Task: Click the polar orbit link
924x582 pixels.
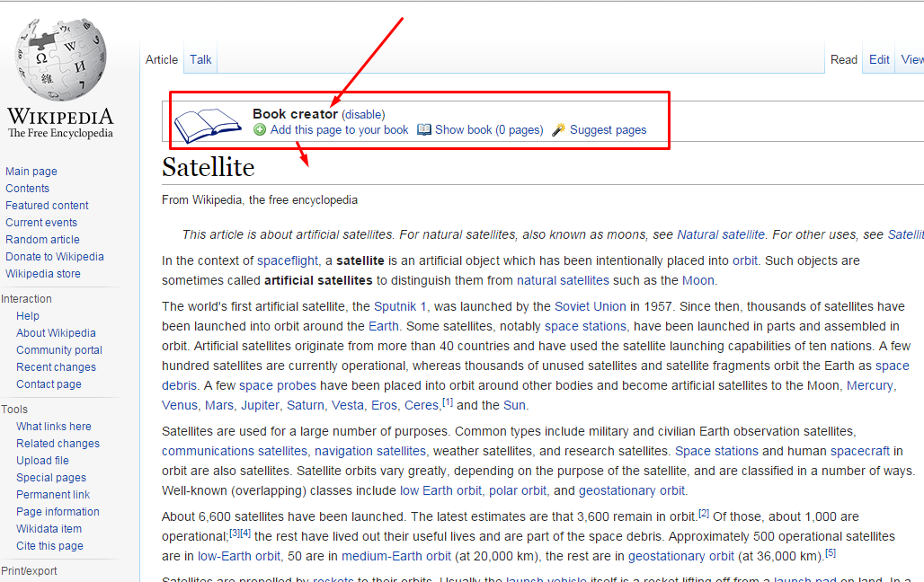Action: (518, 490)
